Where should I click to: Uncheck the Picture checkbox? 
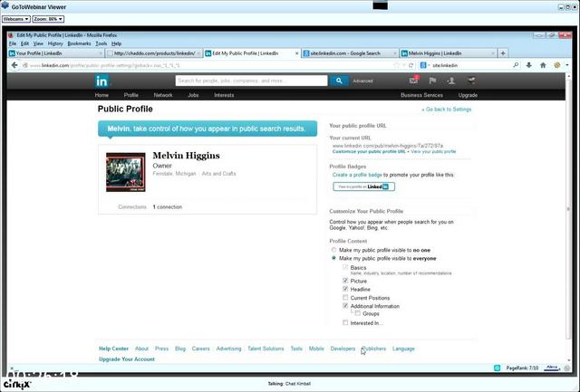click(345, 281)
